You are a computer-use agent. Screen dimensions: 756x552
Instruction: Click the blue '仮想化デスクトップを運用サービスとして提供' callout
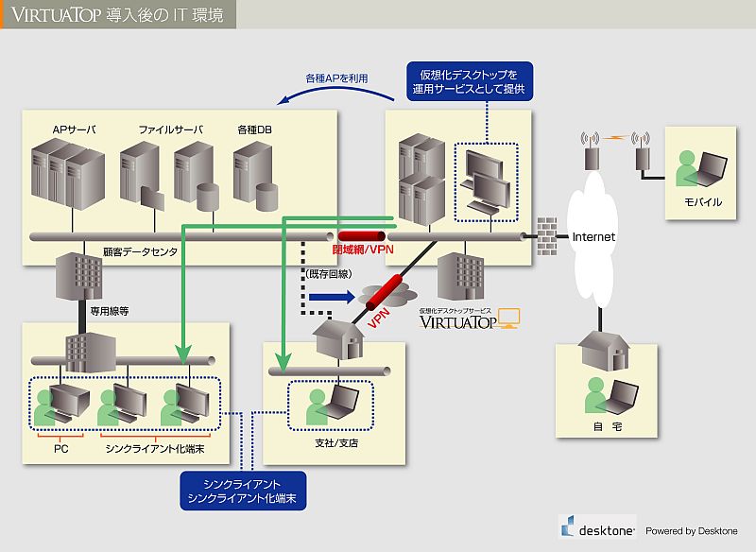[x=470, y=81]
